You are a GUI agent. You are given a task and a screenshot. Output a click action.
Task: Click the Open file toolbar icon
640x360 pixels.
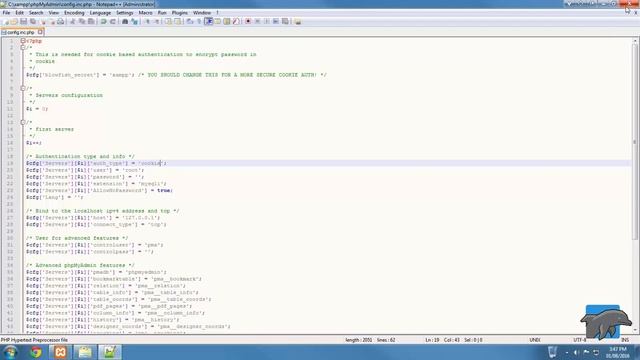pos(14,21)
